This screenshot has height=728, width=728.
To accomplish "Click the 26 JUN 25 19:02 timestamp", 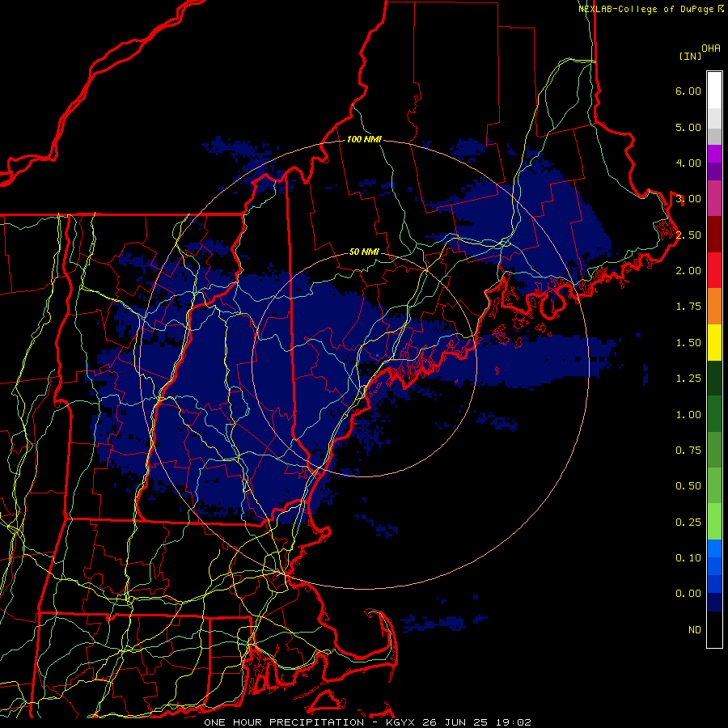I will [476, 722].
